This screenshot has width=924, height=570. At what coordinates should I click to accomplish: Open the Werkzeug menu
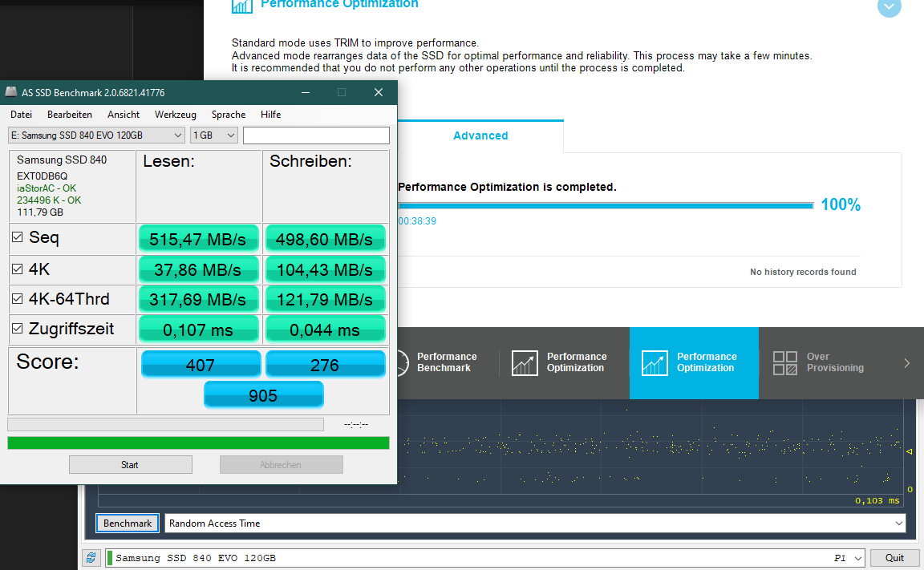point(175,114)
